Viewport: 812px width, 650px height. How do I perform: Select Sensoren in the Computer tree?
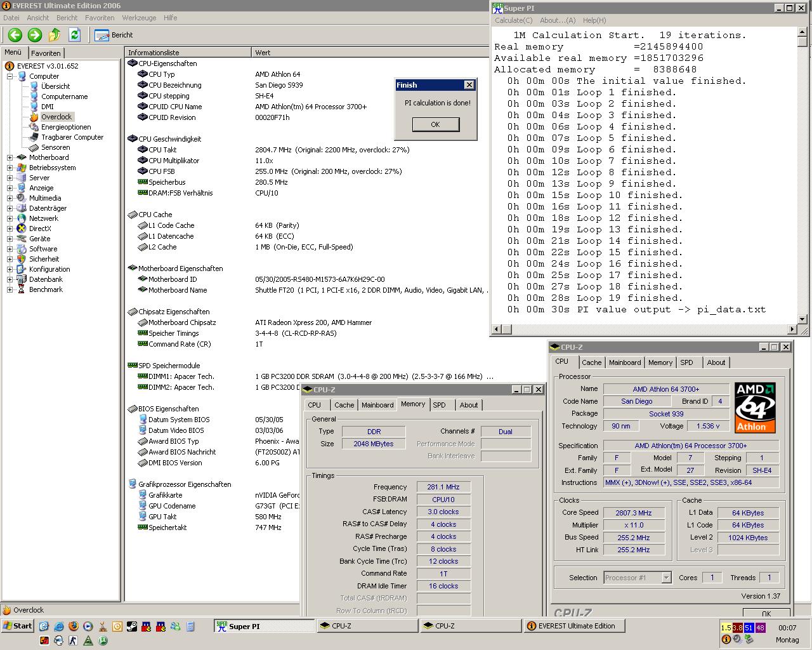[x=55, y=147]
